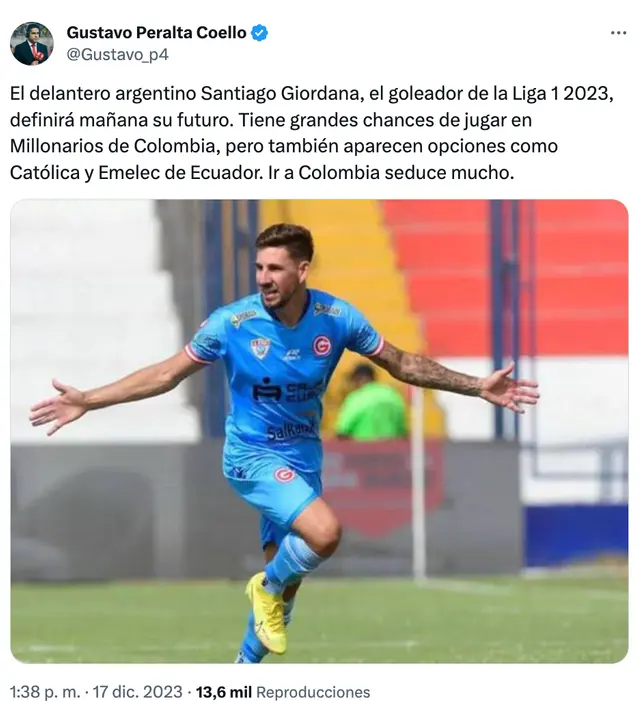Open the Gustavo Peralta Coello display name
640x701 pixels.
156,33
